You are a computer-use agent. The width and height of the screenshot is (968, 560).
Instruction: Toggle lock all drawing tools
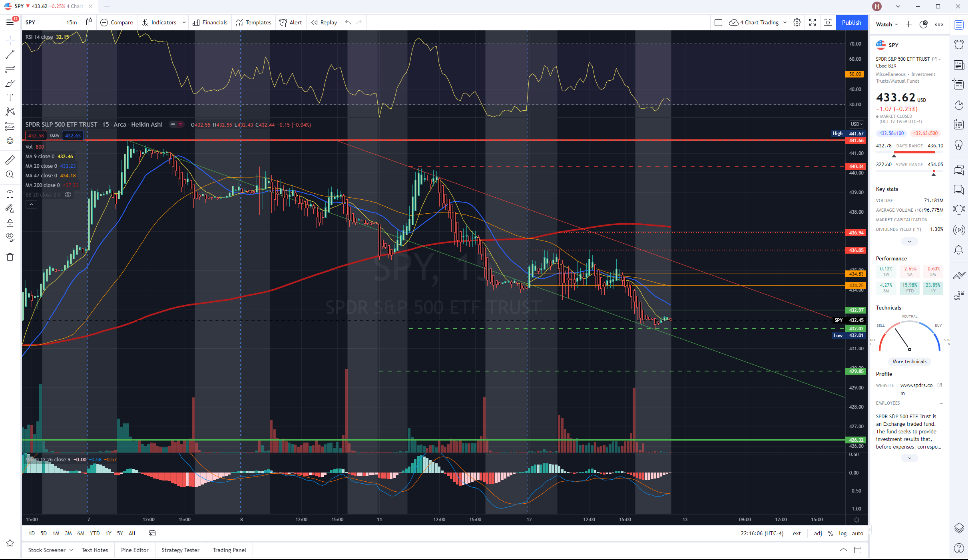pyautogui.click(x=10, y=223)
